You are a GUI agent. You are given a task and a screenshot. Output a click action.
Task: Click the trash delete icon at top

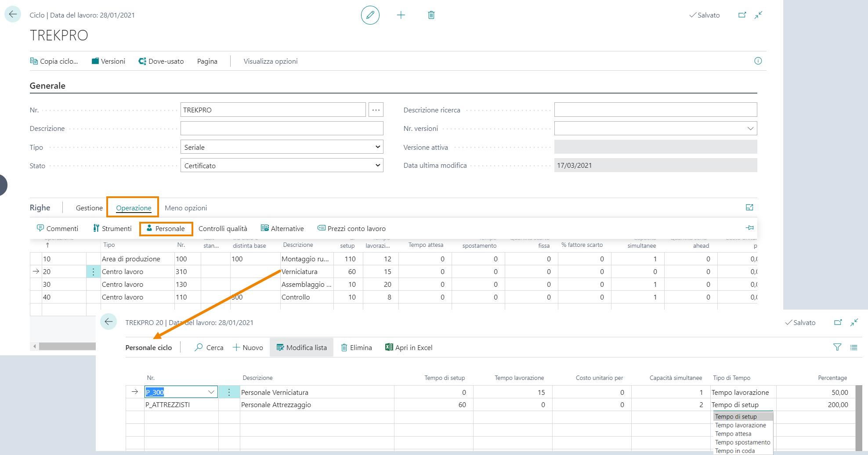point(431,15)
